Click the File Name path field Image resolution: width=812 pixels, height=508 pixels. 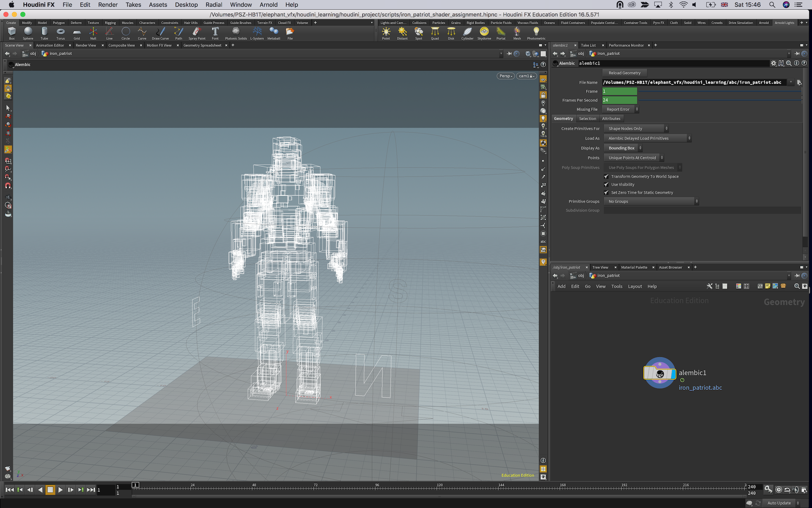(695, 83)
